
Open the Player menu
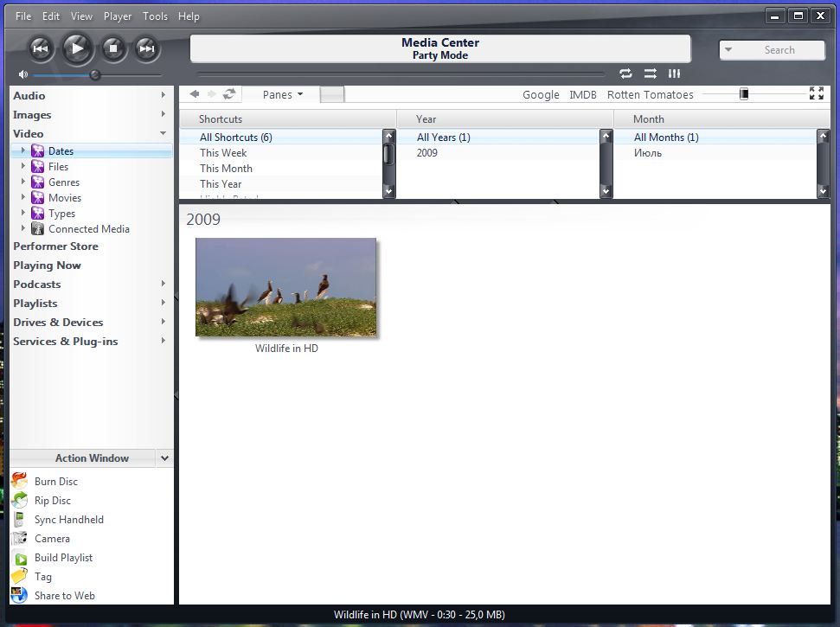pos(118,16)
